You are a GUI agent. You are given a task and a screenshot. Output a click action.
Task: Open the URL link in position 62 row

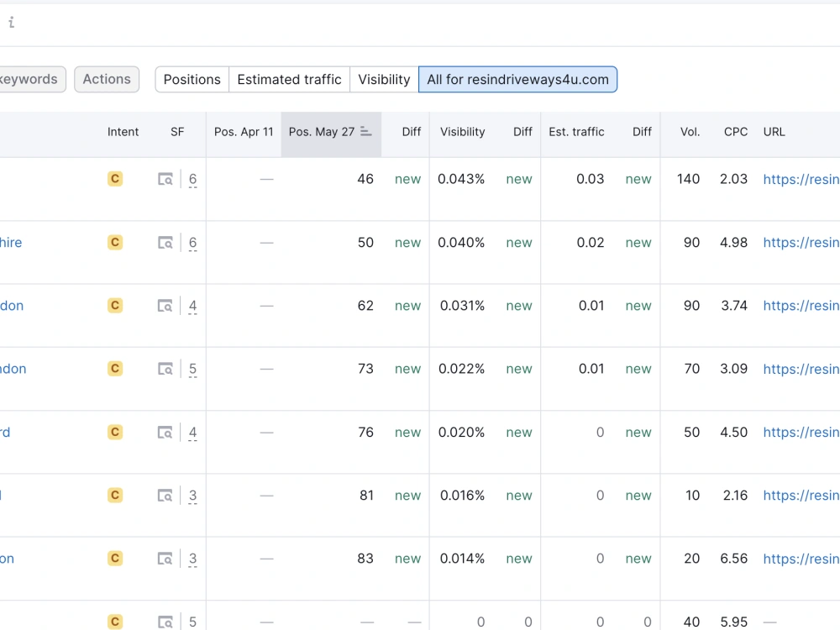click(x=801, y=306)
